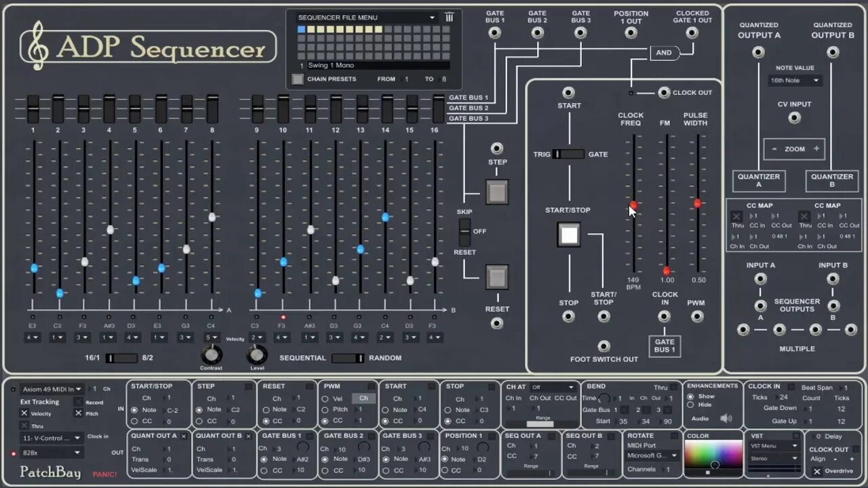Open the VST Menu dropdown
868x488 pixels.
[774, 446]
